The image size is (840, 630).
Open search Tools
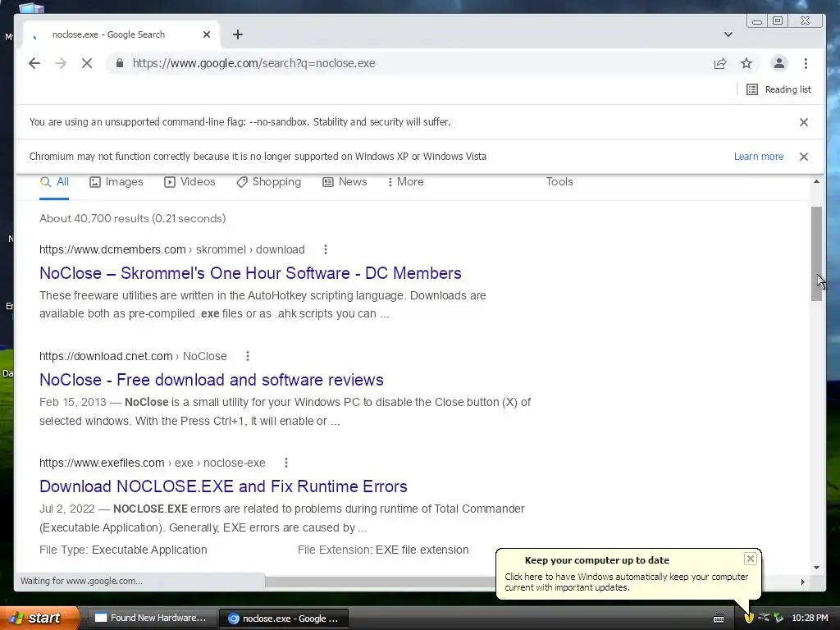click(559, 182)
